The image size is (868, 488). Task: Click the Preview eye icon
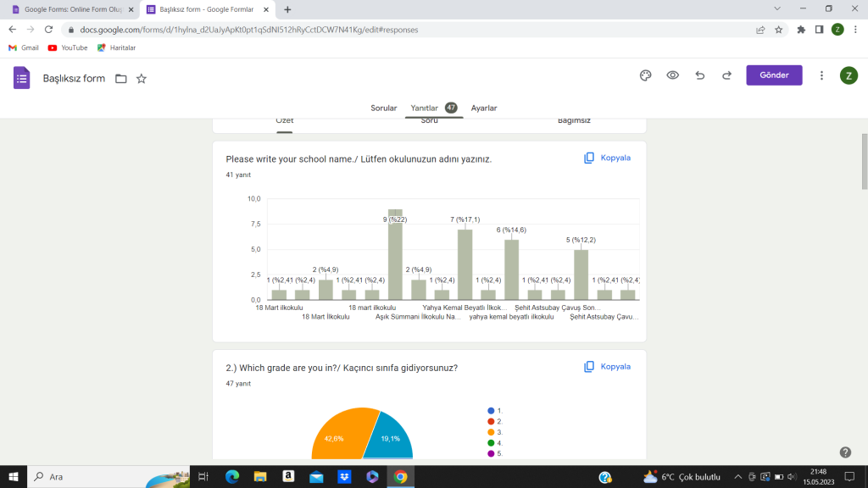click(x=672, y=75)
